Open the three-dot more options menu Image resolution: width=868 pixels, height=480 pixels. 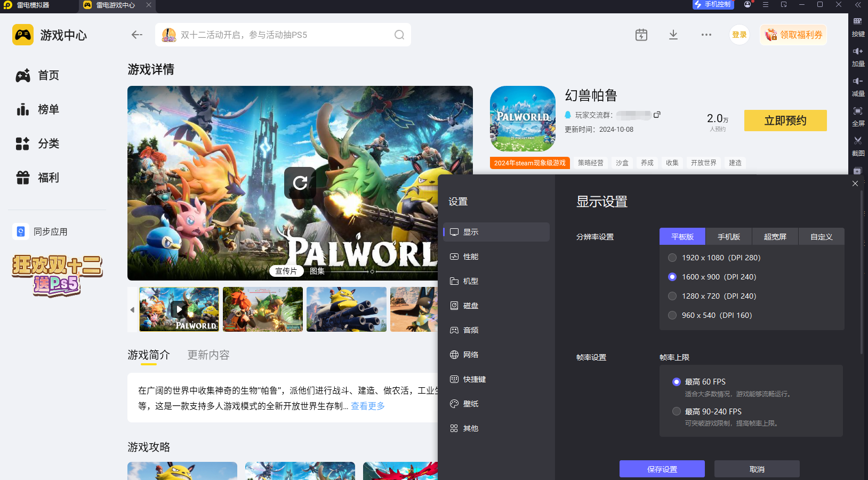[706, 35]
